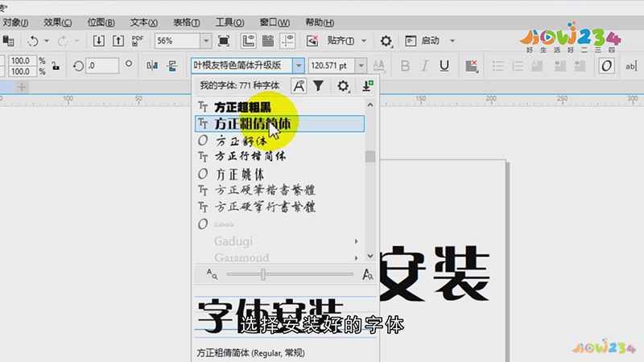This screenshot has width=644, height=362.
Task: Collapse the font list dropdown arrow
Action: 299,65
